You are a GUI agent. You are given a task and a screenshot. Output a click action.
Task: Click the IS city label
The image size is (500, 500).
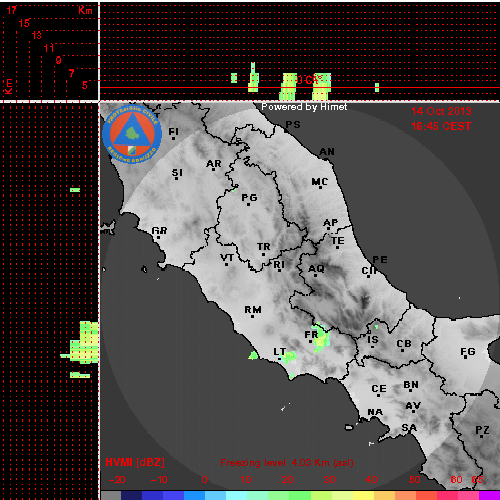(x=373, y=340)
